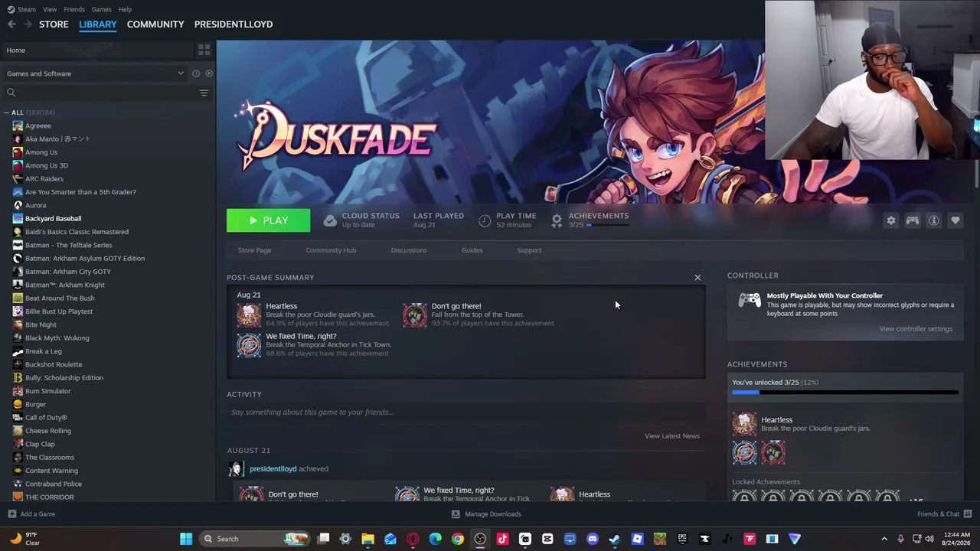Open the Help menu

[125, 9]
